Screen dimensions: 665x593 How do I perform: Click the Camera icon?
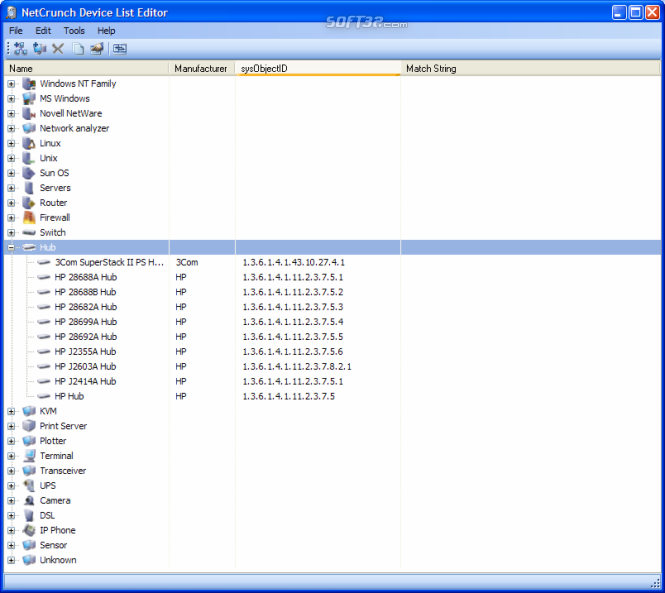click(x=29, y=501)
